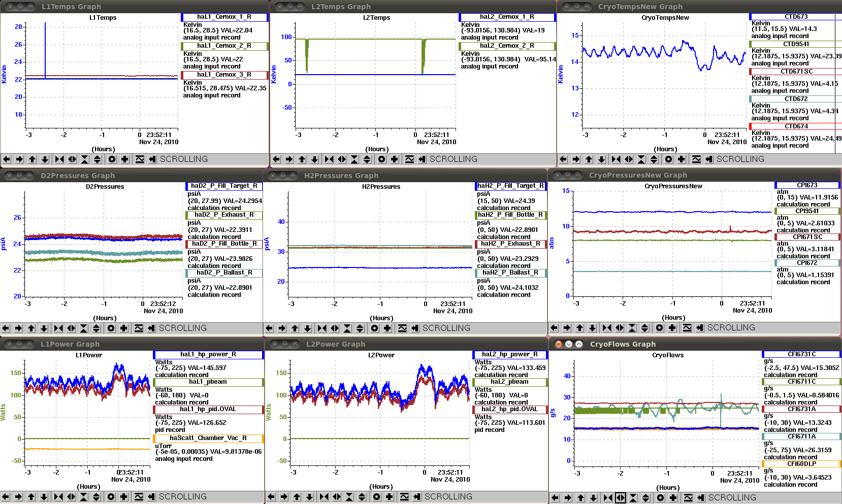Select the haD2_P_Ballast_R legend button

[x=224, y=273]
